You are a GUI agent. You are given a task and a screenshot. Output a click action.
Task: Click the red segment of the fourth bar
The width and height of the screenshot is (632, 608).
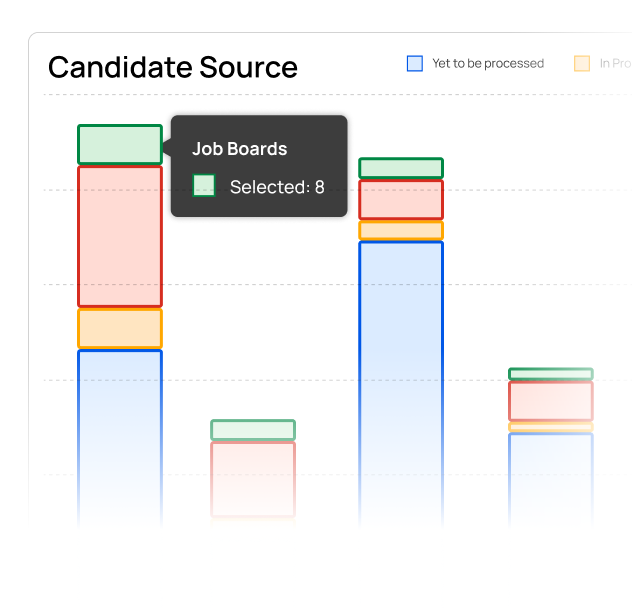(551, 401)
